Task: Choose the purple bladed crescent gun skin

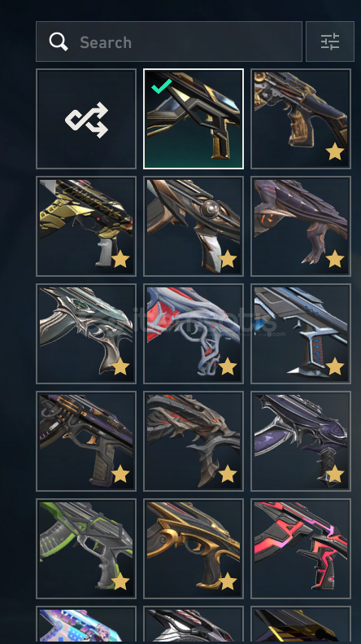Action: click(x=301, y=441)
